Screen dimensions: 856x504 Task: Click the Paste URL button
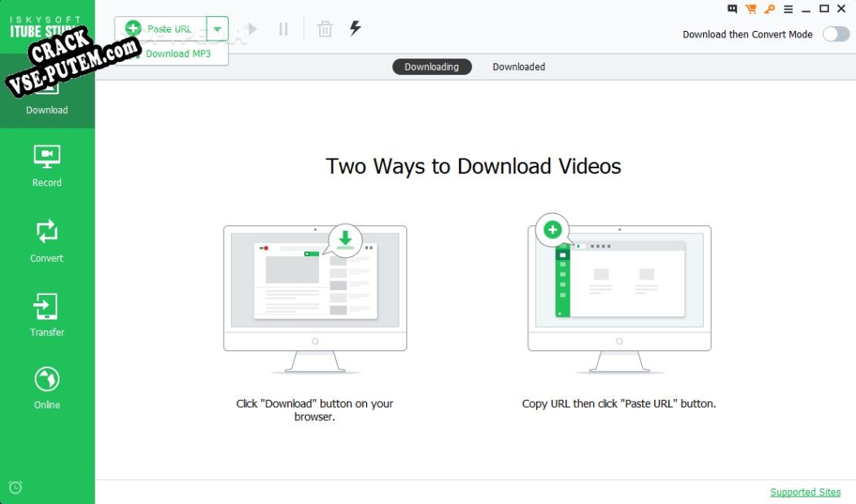point(161,29)
